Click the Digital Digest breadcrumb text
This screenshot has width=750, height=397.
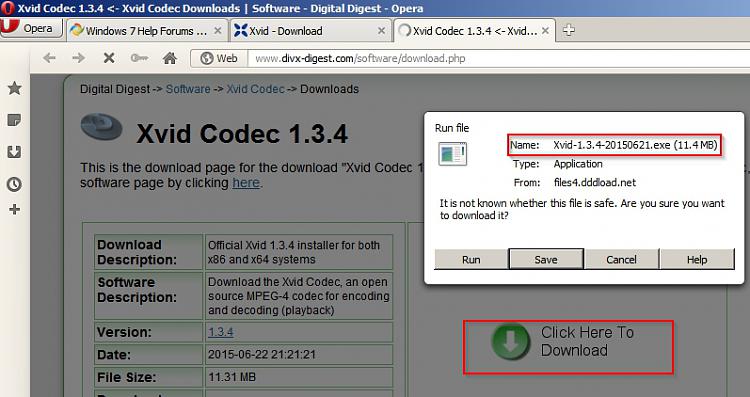115,89
